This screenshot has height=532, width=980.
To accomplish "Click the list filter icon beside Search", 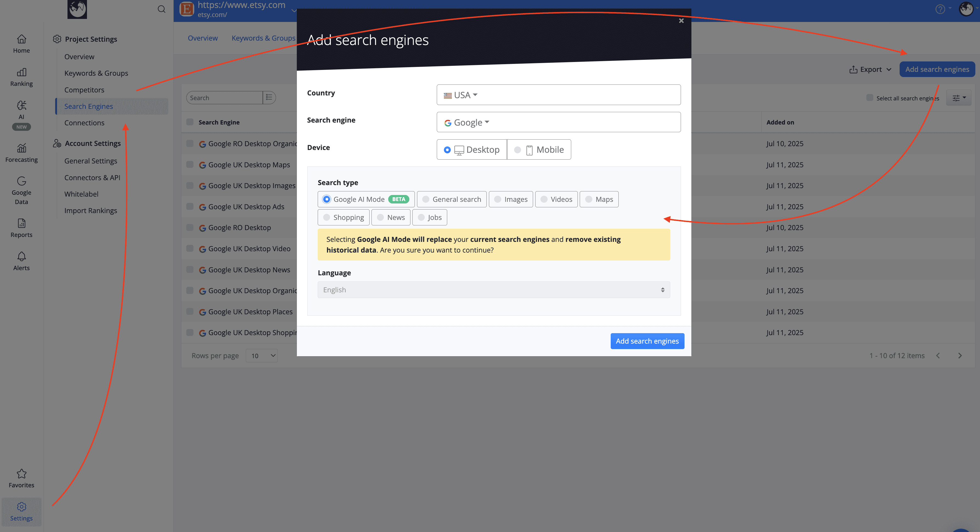I will [269, 98].
